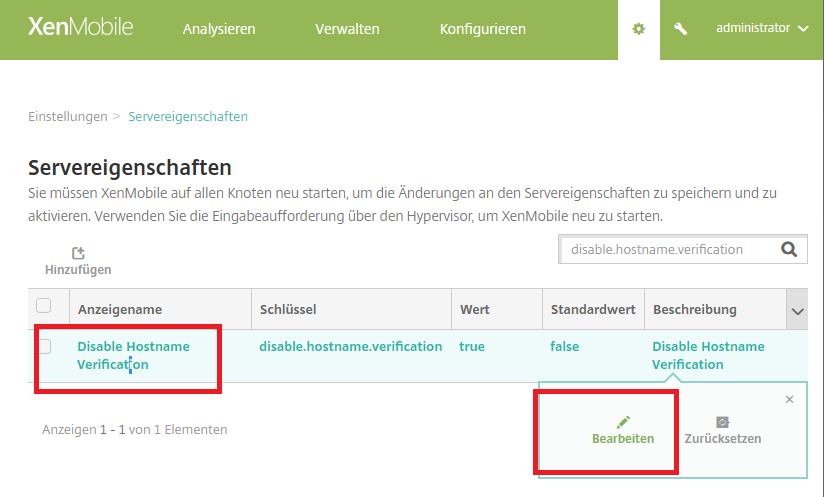824x497 pixels.
Task: Check the Disable Hostname Verification row checkbox
Action: (44, 347)
